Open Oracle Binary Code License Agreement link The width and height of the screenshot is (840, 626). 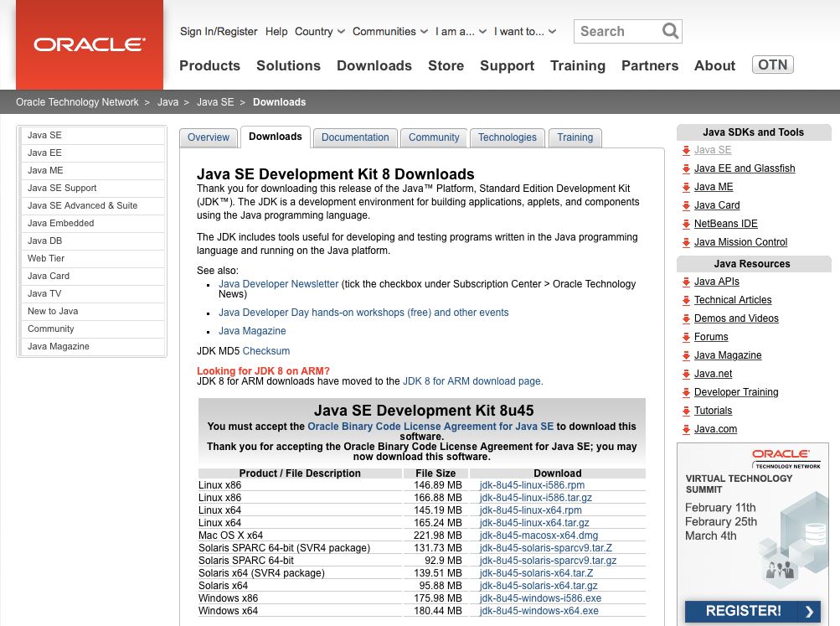(x=430, y=427)
